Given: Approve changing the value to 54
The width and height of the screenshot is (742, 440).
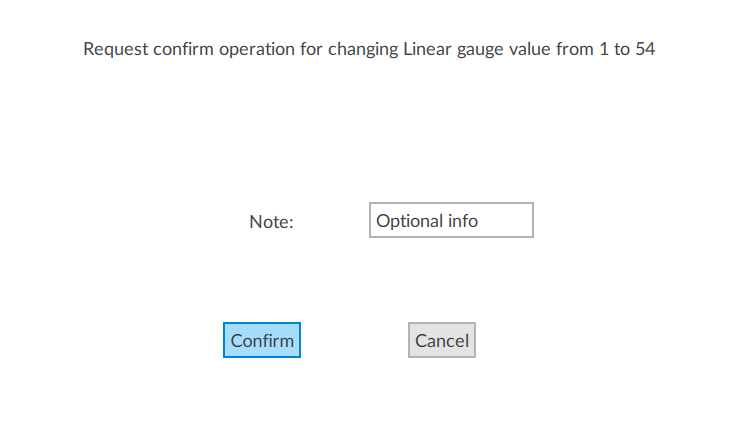Looking at the screenshot, I should click(262, 340).
